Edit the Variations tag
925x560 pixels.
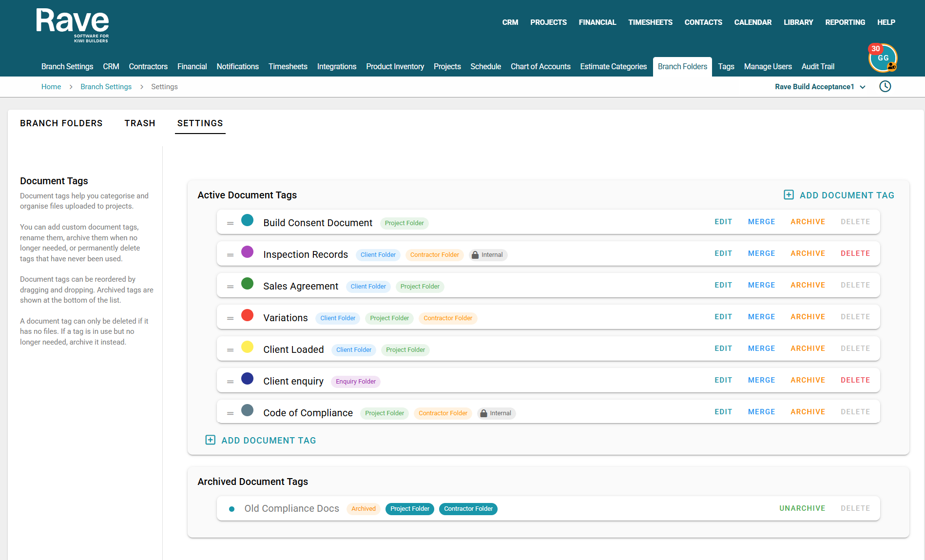tap(724, 317)
